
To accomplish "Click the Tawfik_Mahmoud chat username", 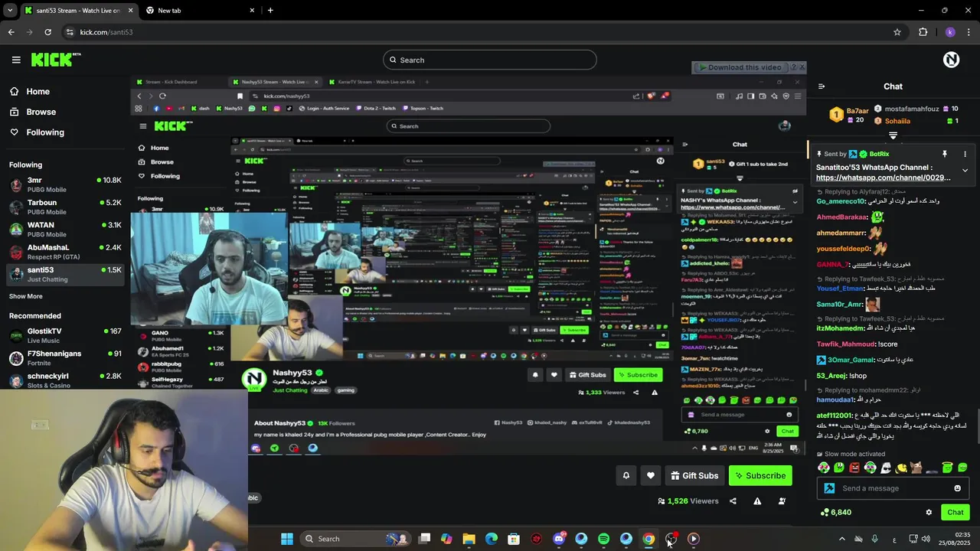I will (845, 344).
